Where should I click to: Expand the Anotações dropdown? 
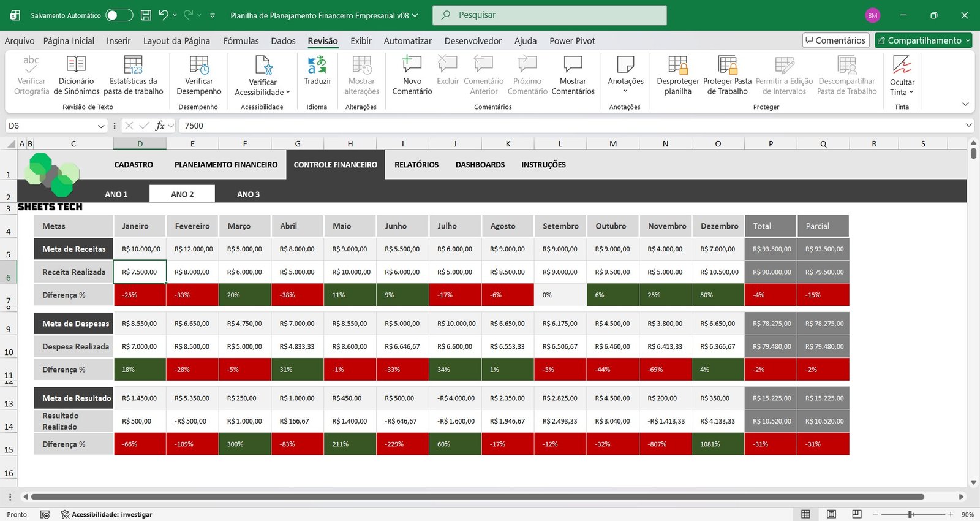(625, 91)
